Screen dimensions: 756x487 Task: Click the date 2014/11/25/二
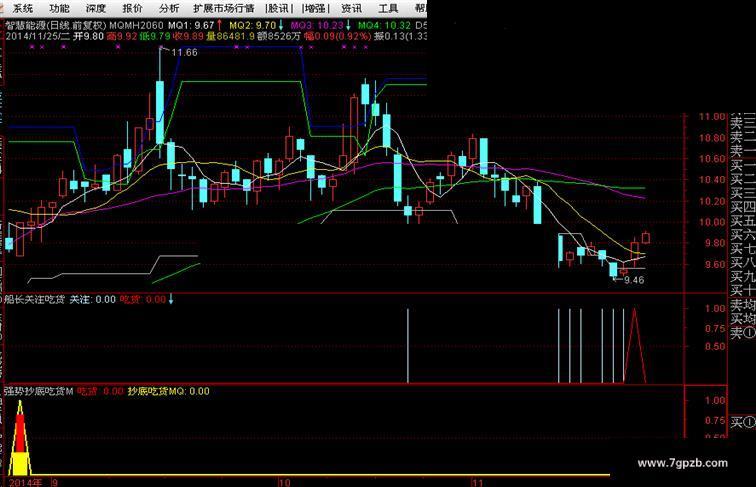[x=38, y=36]
